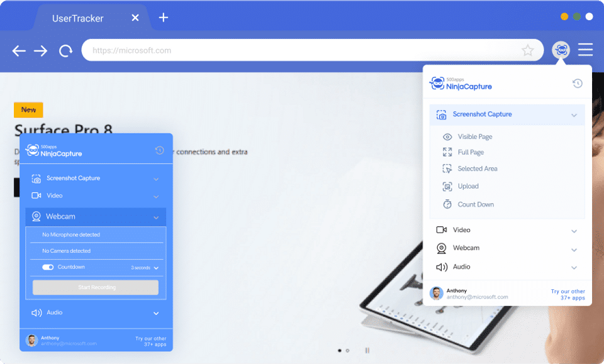
Task: Click the screenshot camera icon in blue panel
Action: point(36,179)
